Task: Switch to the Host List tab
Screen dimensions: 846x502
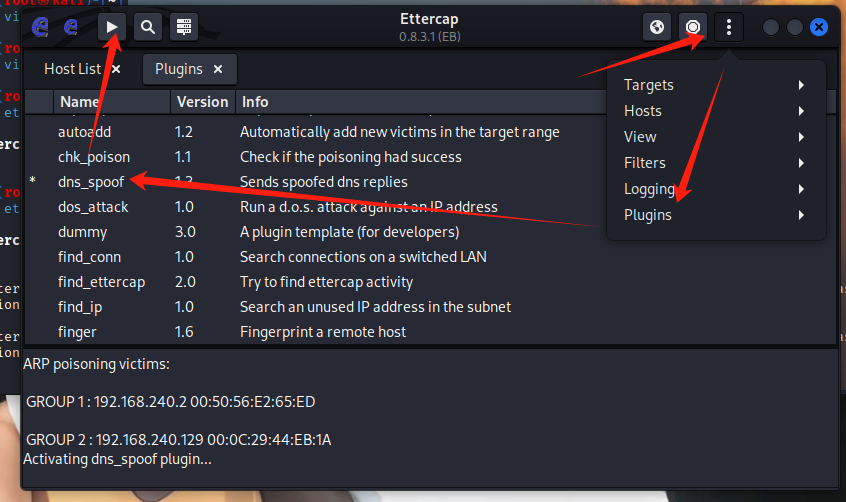Action: coord(72,69)
